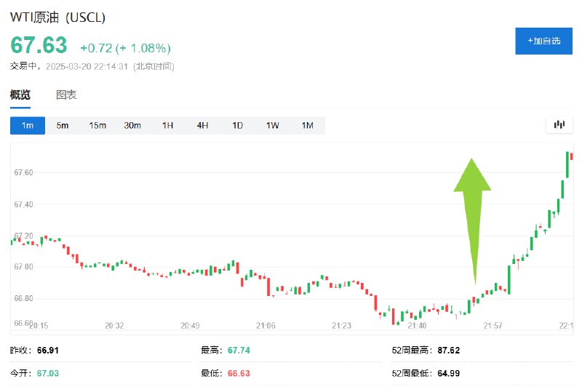Click the 52周最高 value 87.62
The width and height of the screenshot is (582, 392).
point(448,350)
